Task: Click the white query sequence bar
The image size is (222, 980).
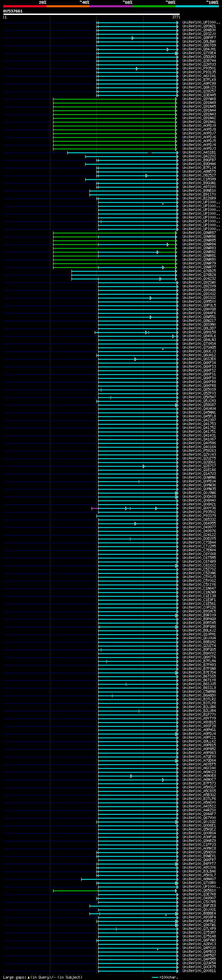Action: pos(92,15)
